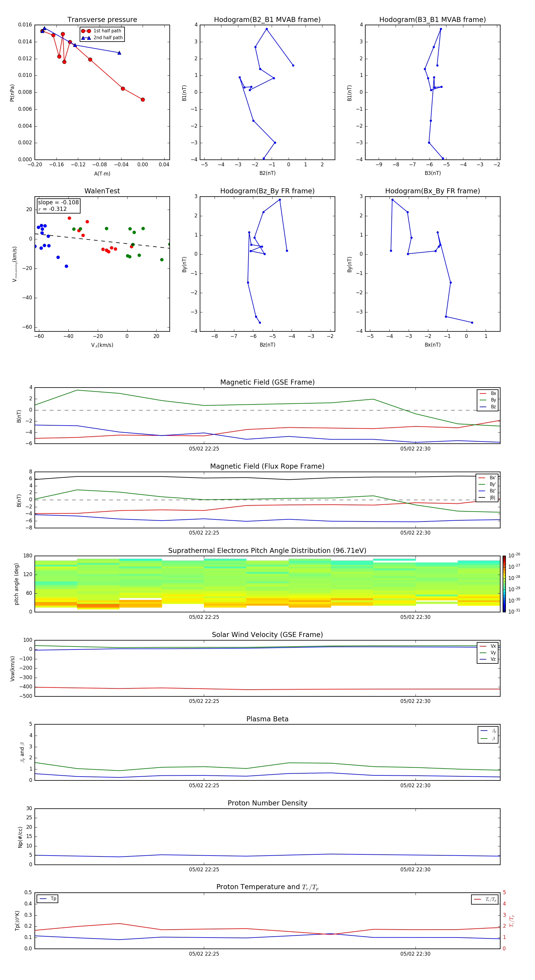Click 'Magnetic Field (Flux Rope Frame)' title

coord(267,467)
